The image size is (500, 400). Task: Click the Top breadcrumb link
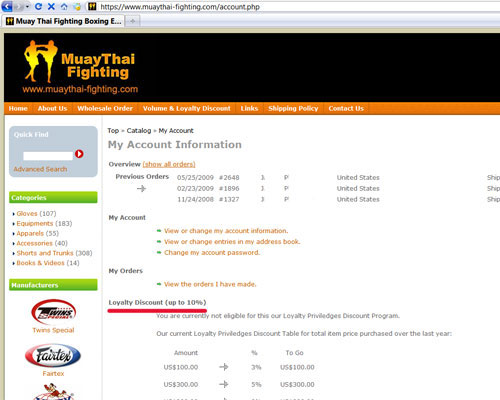point(113,131)
